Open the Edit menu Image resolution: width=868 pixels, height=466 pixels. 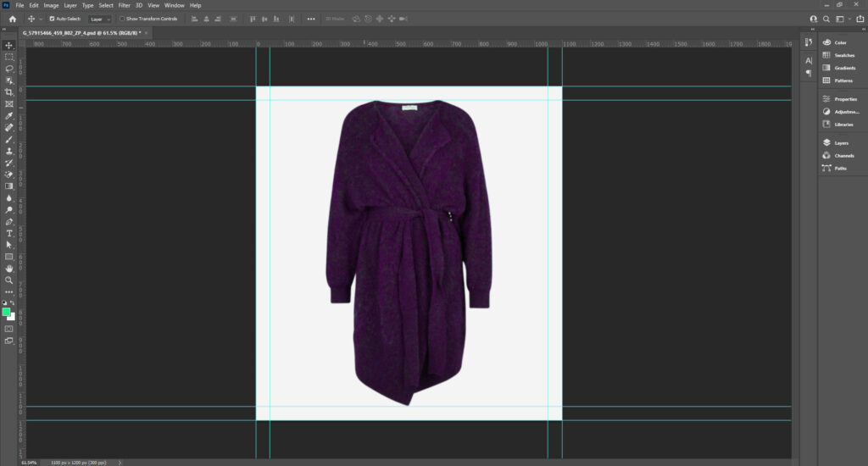(34, 6)
